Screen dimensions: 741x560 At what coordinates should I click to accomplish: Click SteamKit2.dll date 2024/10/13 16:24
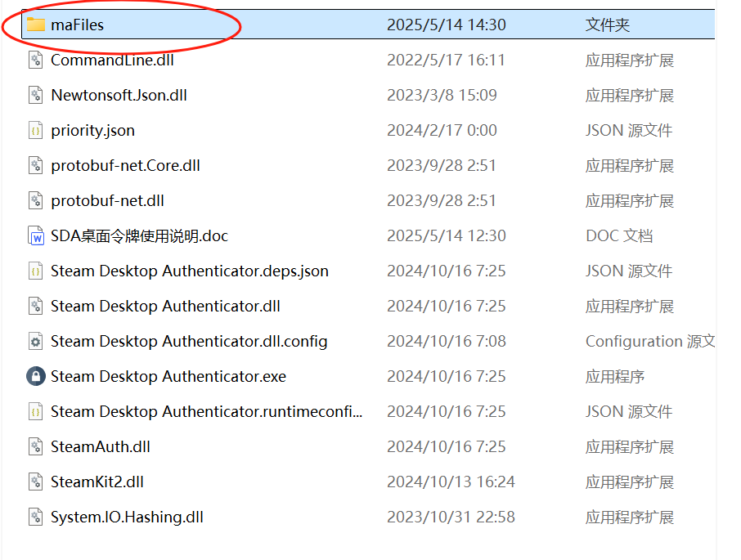(x=451, y=482)
